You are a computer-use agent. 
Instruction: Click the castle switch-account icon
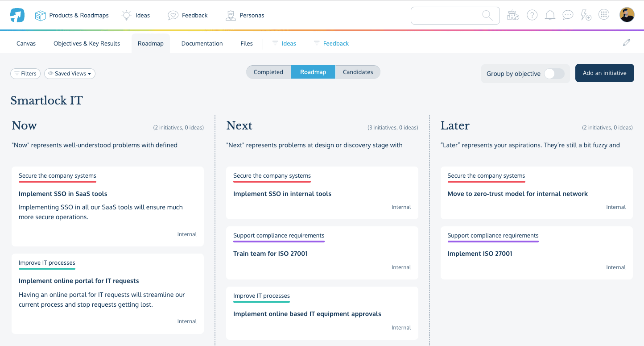[513, 15]
